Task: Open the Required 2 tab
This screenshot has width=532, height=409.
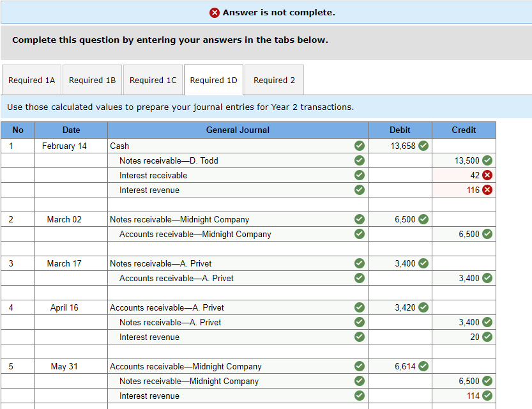Action: 274,80
